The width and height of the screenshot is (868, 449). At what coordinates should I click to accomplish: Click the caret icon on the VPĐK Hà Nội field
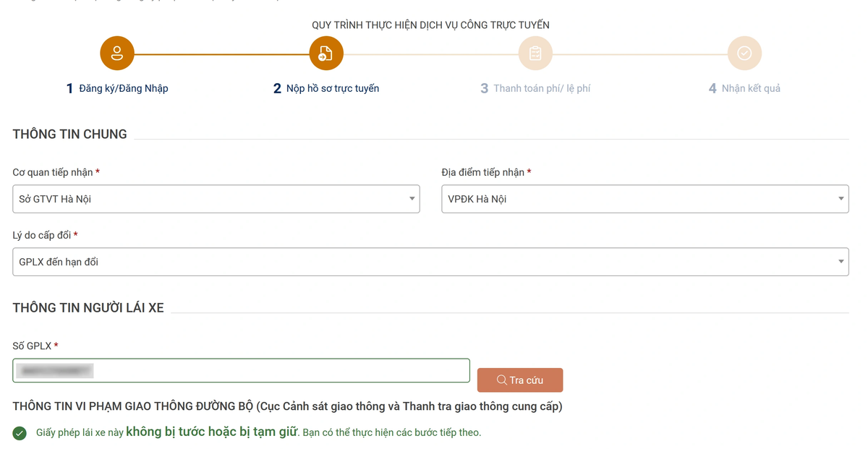coord(841,198)
